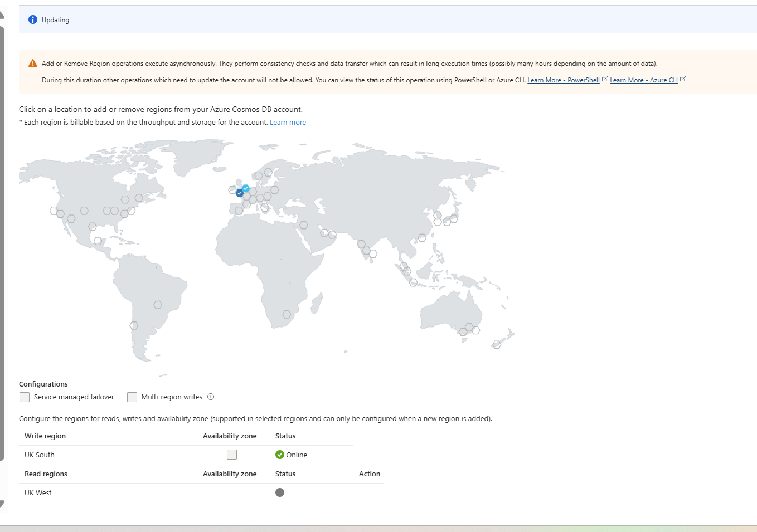Click the Updating status text

tap(56, 20)
